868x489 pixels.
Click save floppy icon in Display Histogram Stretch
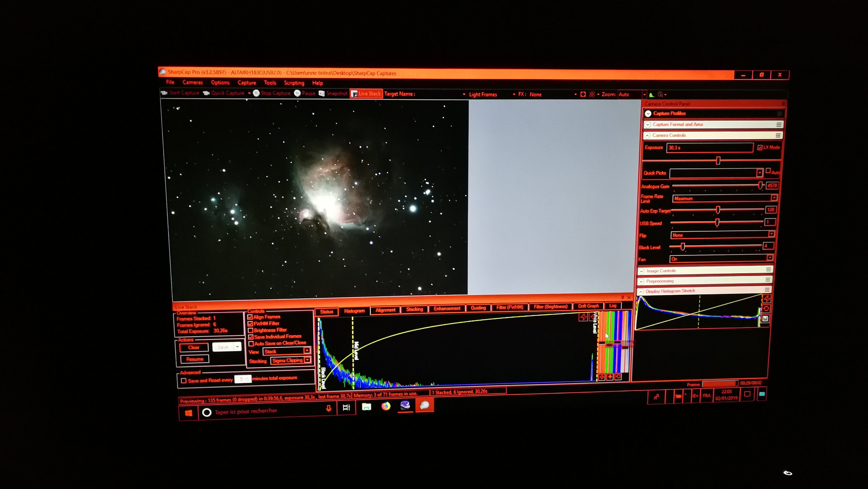tap(765, 319)
